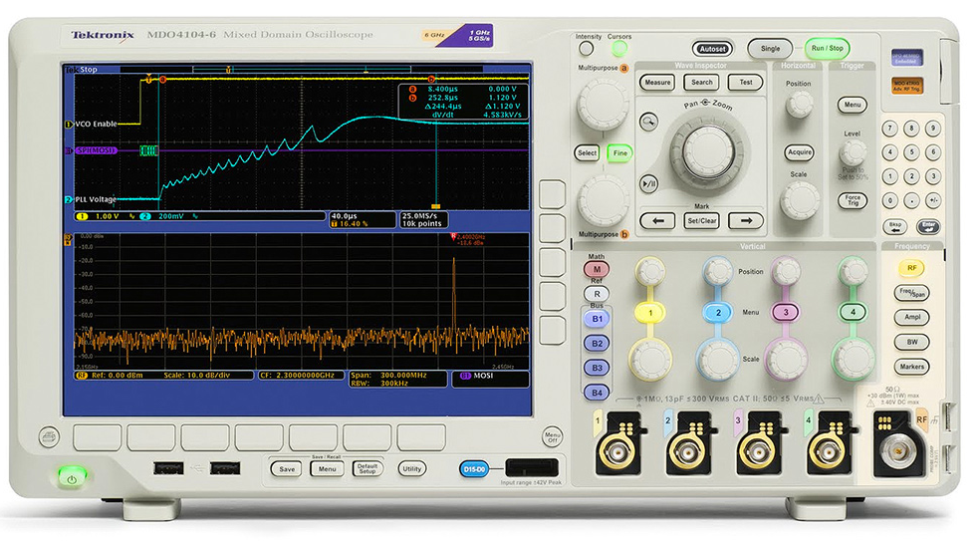Open the Save/Recall Menu button

point(327,469)
